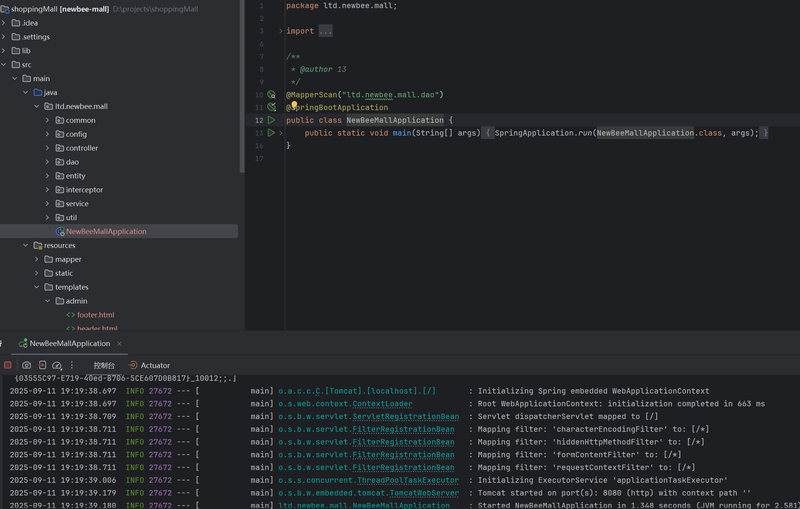Image resolution: width=800 pixels, height=509 pixels.
Task: Click the run gutter icon beside main method
Action: click(x=271, y=133)
